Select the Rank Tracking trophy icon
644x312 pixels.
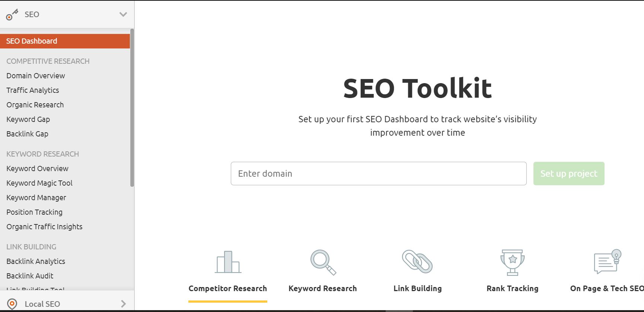pos(513,262)
